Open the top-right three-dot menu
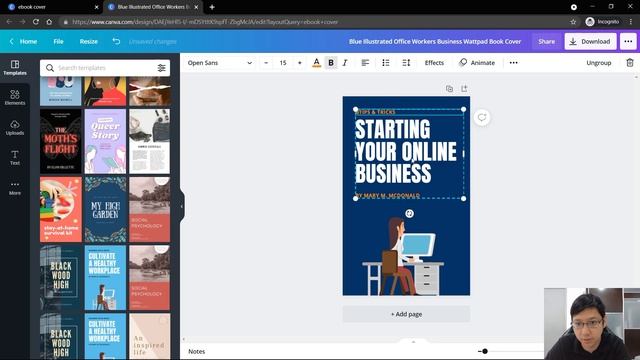This screenshot has height=360, width=640. [x=628, y=41]
